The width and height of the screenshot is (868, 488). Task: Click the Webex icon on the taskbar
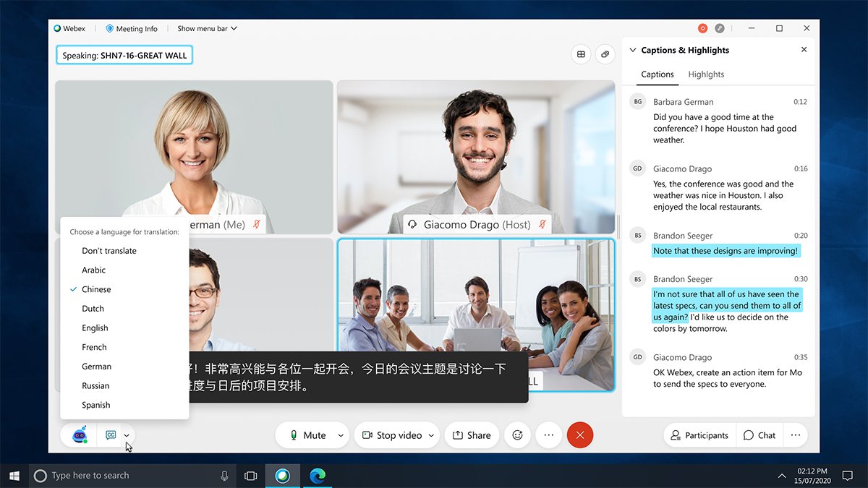283,475
